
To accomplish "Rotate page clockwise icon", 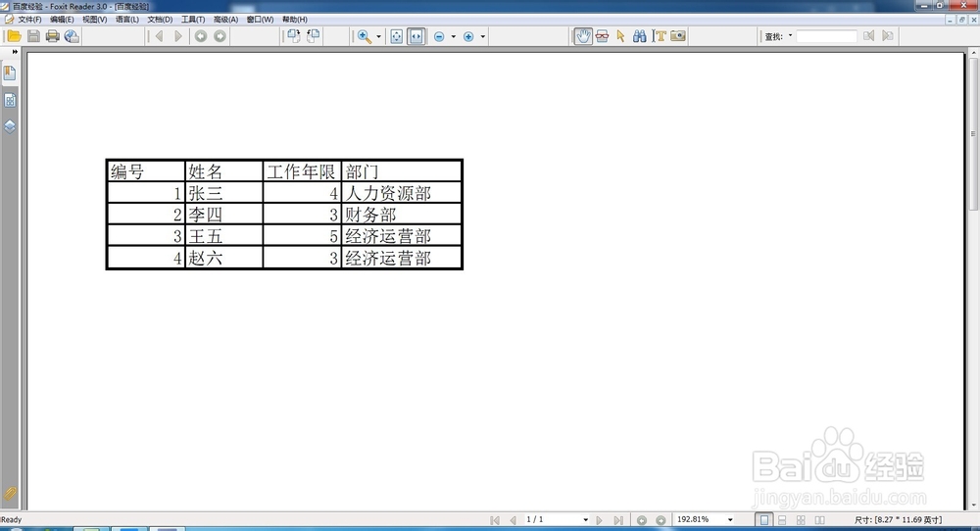I will click(x=294, y=36).
